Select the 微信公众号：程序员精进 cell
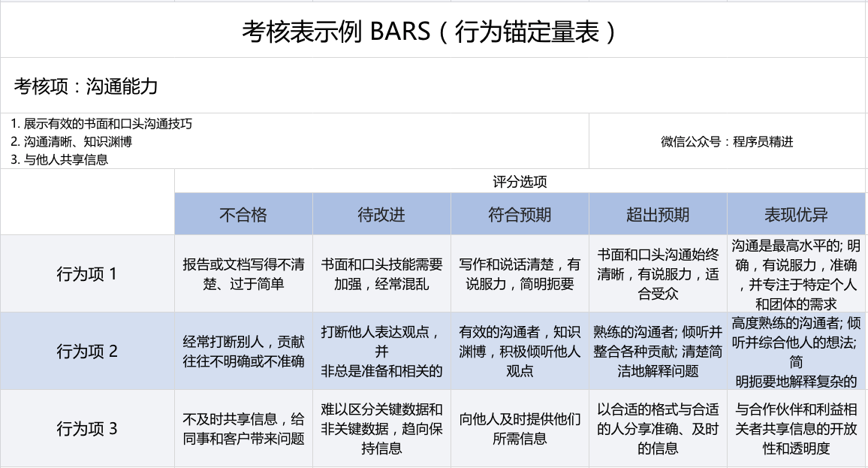The image size is (868, 468). (726, 141)
